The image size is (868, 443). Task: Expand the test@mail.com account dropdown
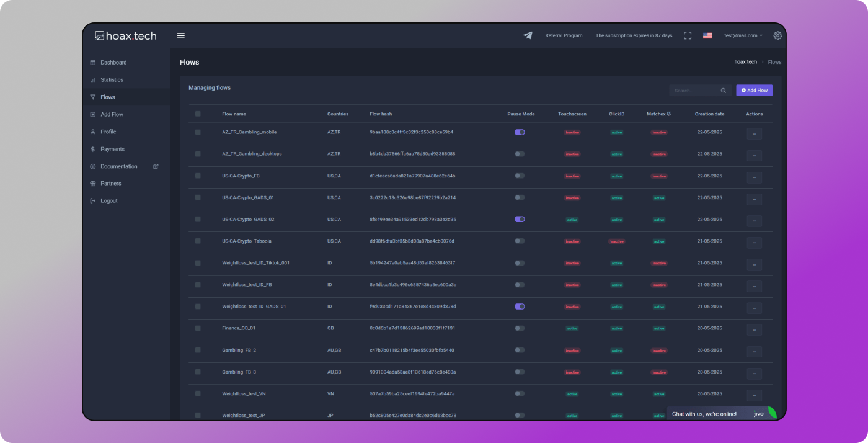click(743, 35)
